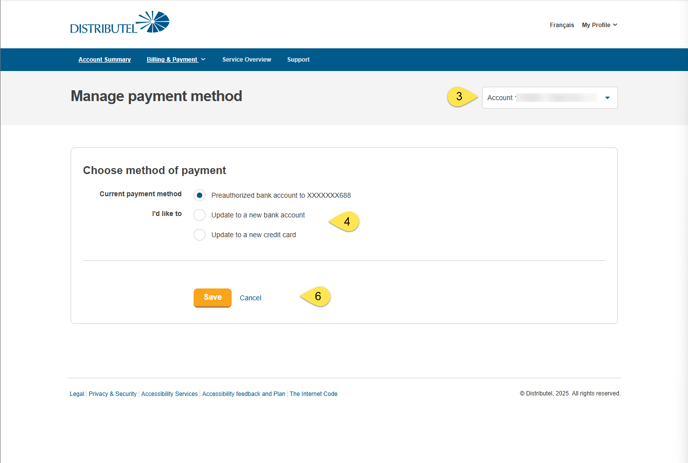Open the Privacy & Security link

click(113, 394)
